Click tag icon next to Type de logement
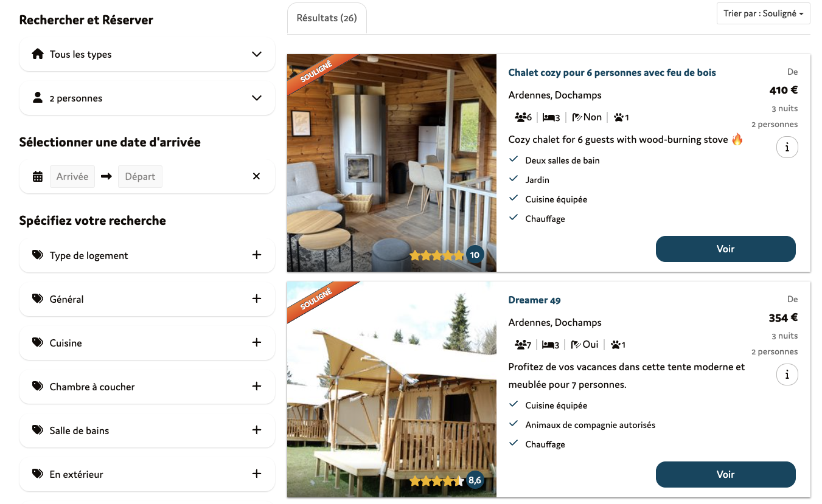Image resolution: width=822 pixels, height=504 pixels. [38, 255]
